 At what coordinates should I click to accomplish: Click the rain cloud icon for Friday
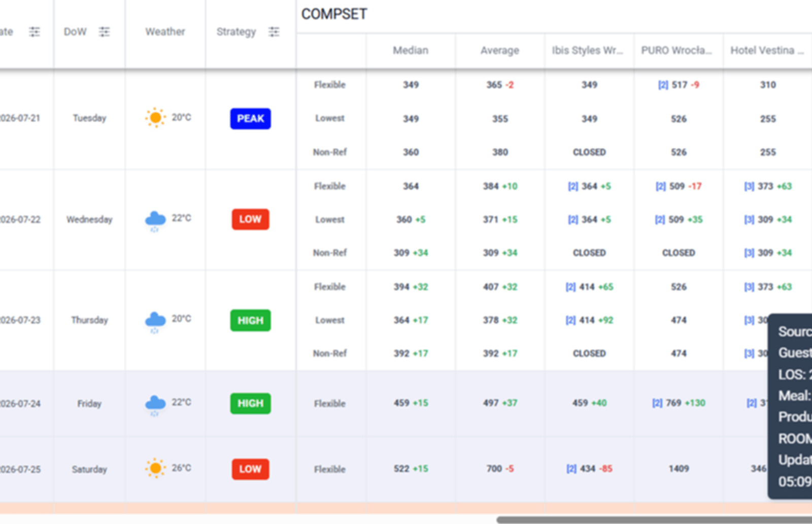pyautogui.click(x=155, y=405)
